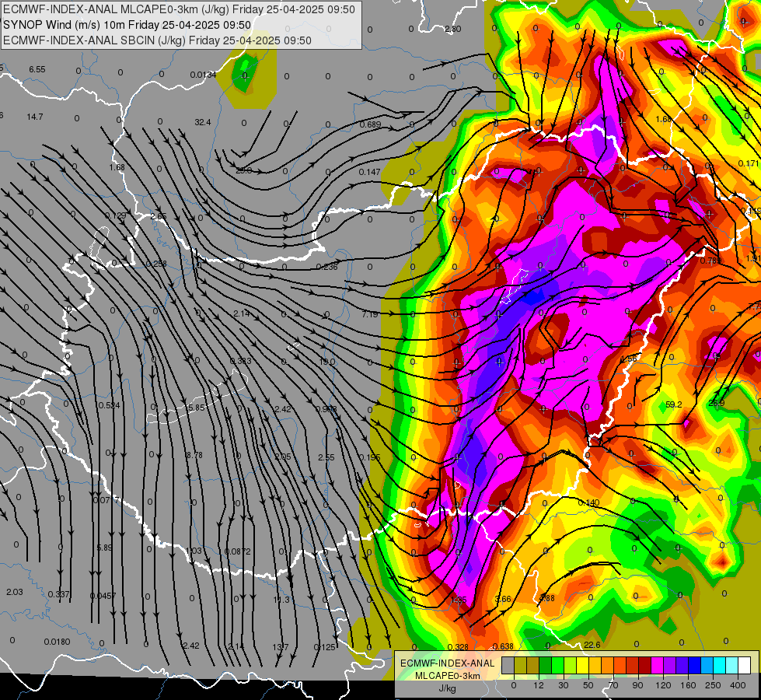Viewport: 761px width, 700px height.
Task: Click the legend scale value 30
Action: [564, 685]
